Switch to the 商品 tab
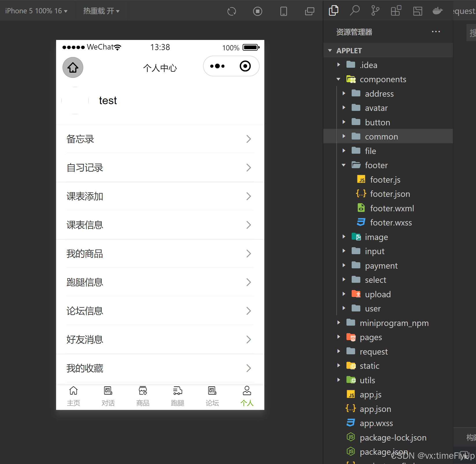Image resolution: width=476 pixels, height=464 pixels. coord(143,397)
